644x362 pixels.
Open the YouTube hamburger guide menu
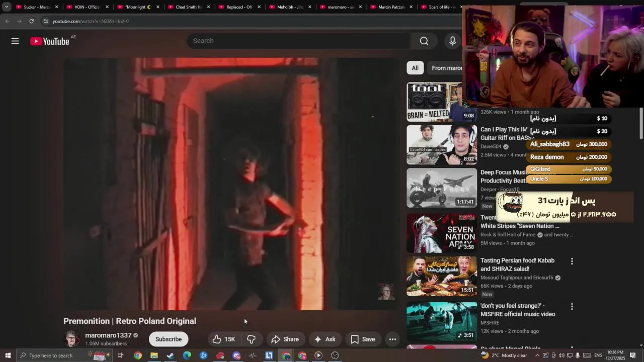15,41
